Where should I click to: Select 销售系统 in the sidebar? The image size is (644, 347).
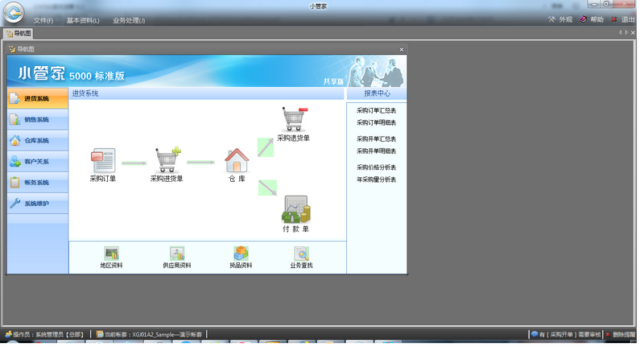[x=37, y=119]
